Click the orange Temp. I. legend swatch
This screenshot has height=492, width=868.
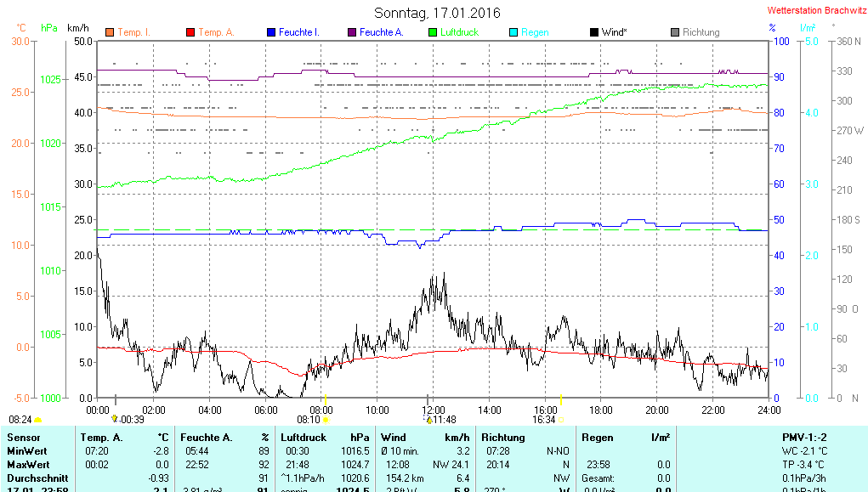coord(110,32)
